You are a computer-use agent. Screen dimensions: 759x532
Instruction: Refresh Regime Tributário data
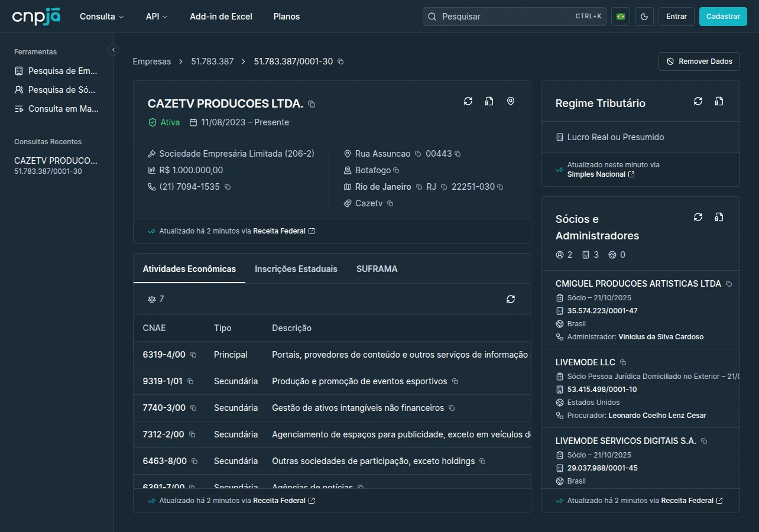coord(698,101)
